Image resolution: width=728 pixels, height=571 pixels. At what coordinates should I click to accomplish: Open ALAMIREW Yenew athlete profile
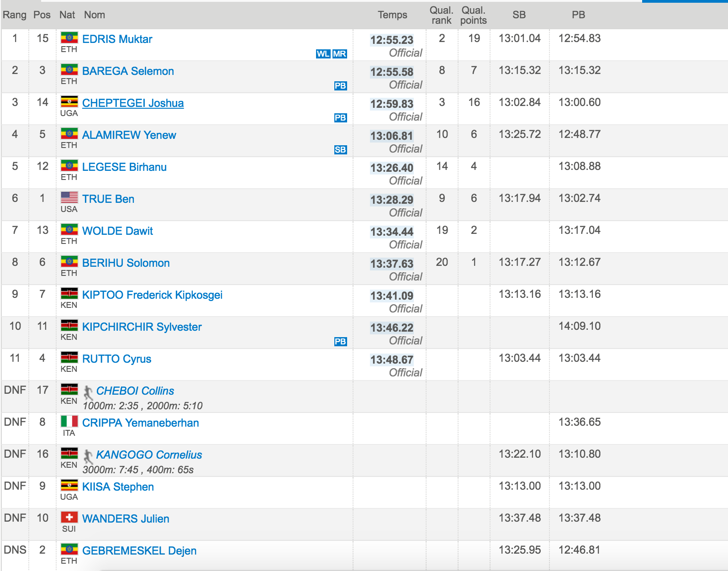tap(129, 135)
